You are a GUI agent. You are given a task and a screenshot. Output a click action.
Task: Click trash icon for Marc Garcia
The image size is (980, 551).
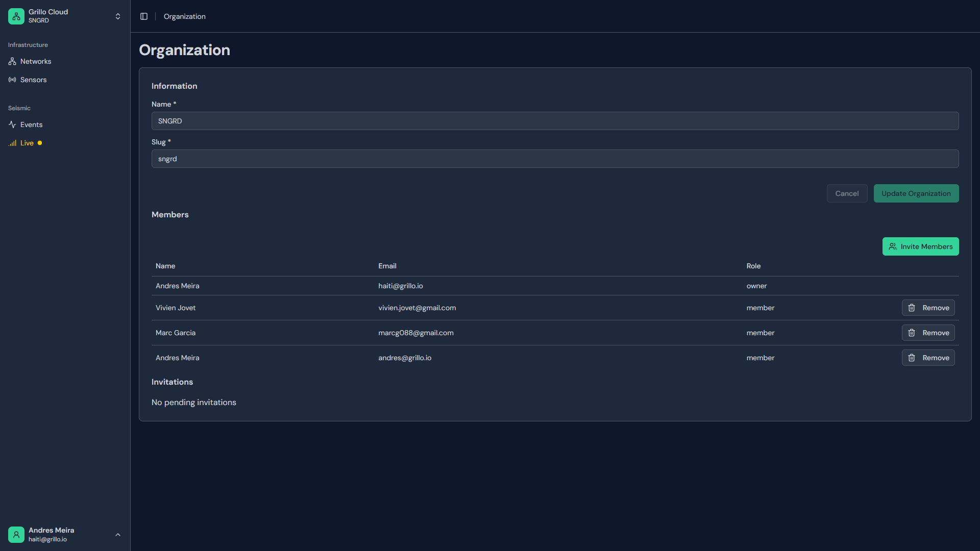point(912,333)
